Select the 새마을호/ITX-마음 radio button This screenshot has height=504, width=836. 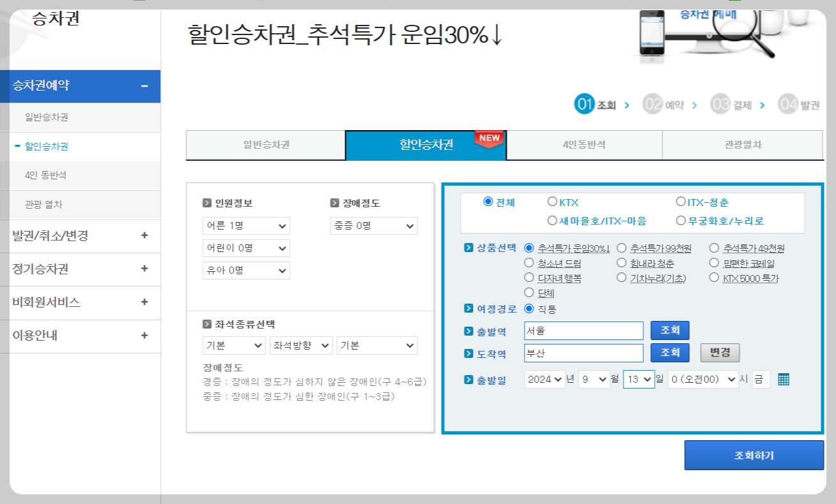click(x=552, y=221)
